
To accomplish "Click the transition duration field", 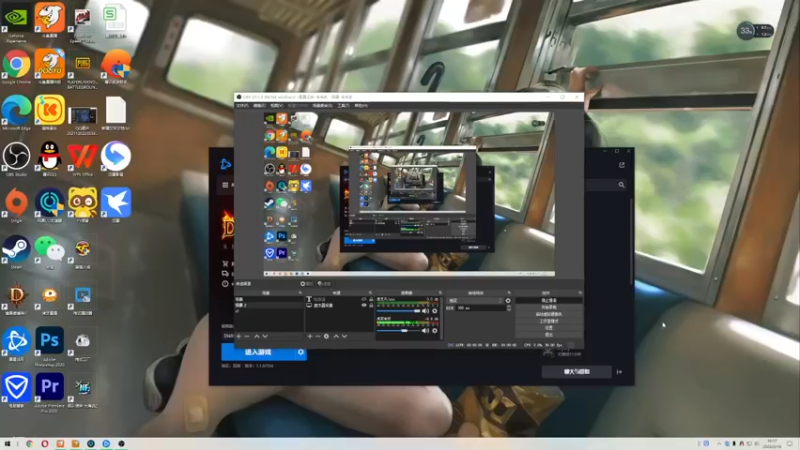I will click(x=480, y=308).
